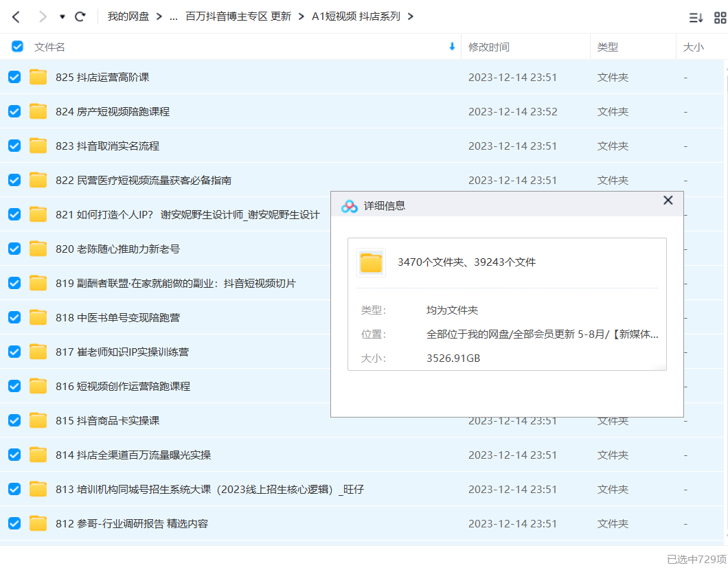Sort by 修改时间 column header

[x=489, y=47]
